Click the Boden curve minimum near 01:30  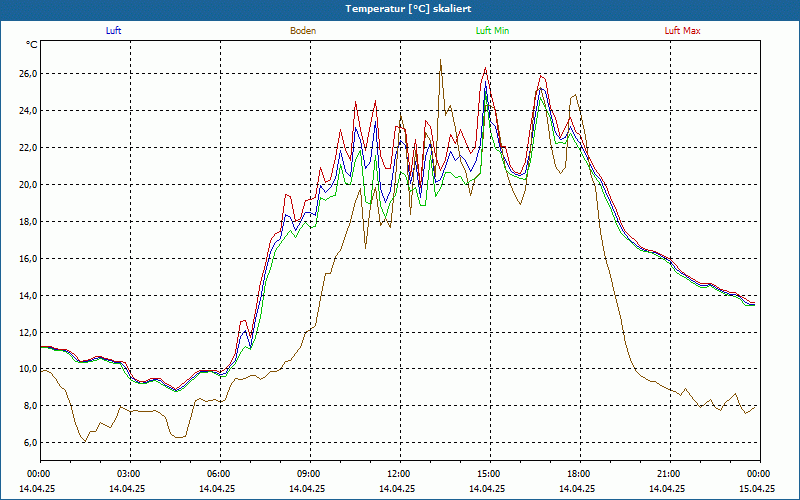click(x=85, y=441)
